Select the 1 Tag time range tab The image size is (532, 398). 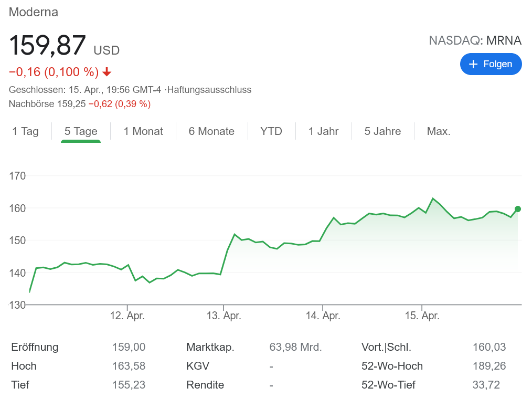coord(26,131)
